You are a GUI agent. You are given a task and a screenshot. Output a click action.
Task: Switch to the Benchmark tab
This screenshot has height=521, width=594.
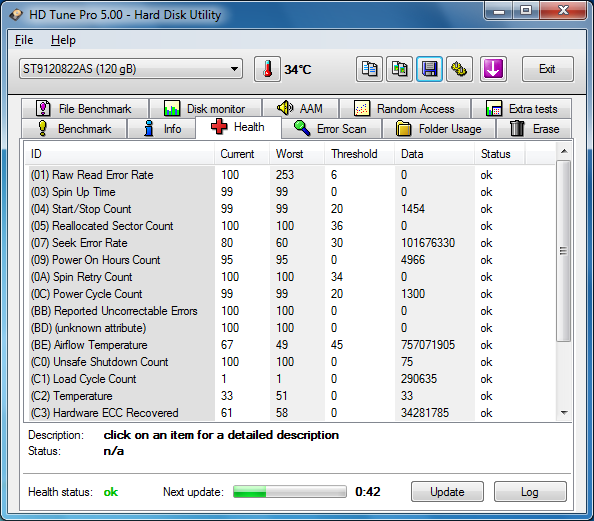[x=74, y=128]
